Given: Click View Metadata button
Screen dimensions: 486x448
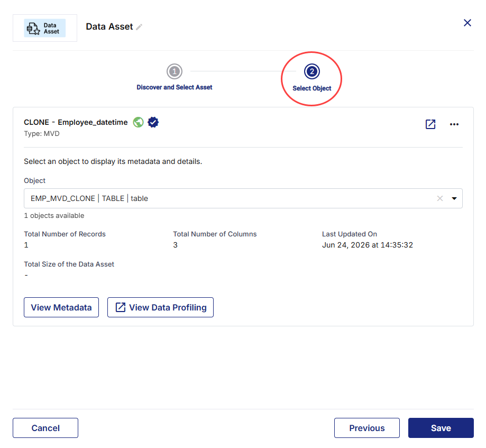Looking at the screenshot, I should [61, 307].
